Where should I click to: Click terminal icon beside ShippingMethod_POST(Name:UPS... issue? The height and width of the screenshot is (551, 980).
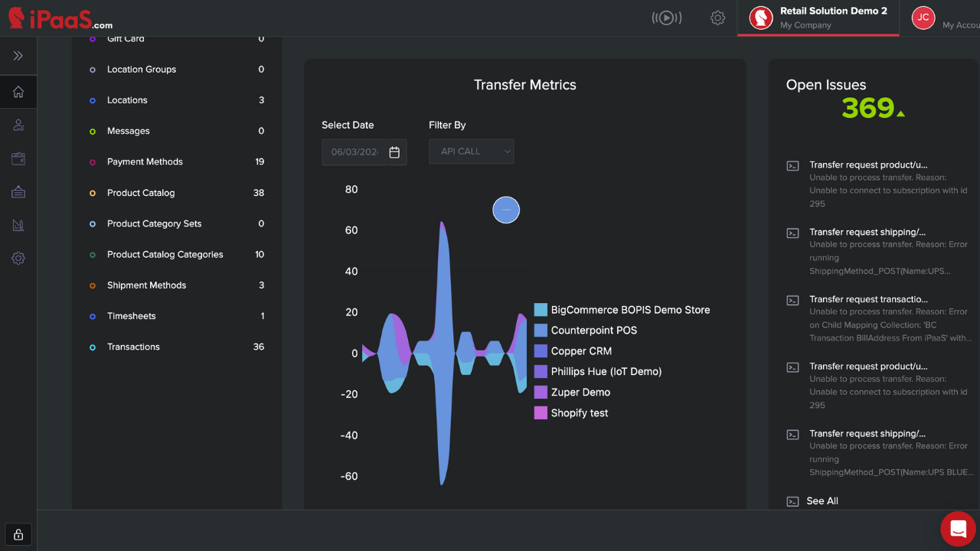click(x=793, y=233)
